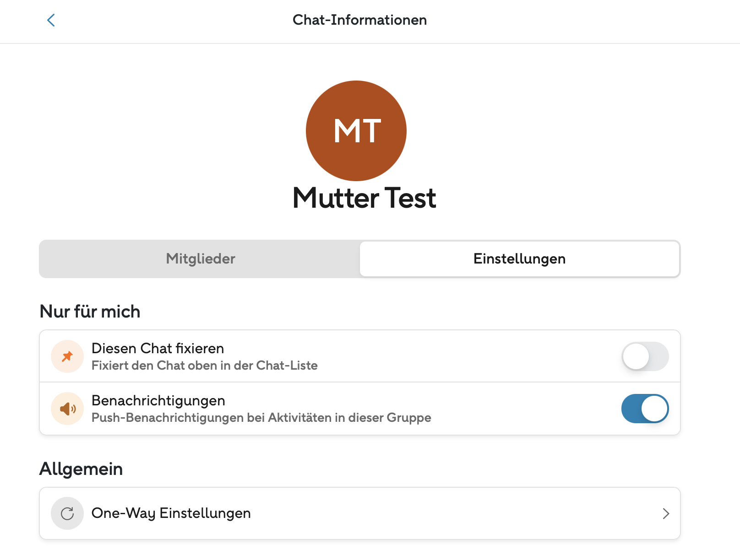The height and width of the screenshot is (560, 740).
Task: Go back using the arrow icon
Action: click(x=51, y=20)
